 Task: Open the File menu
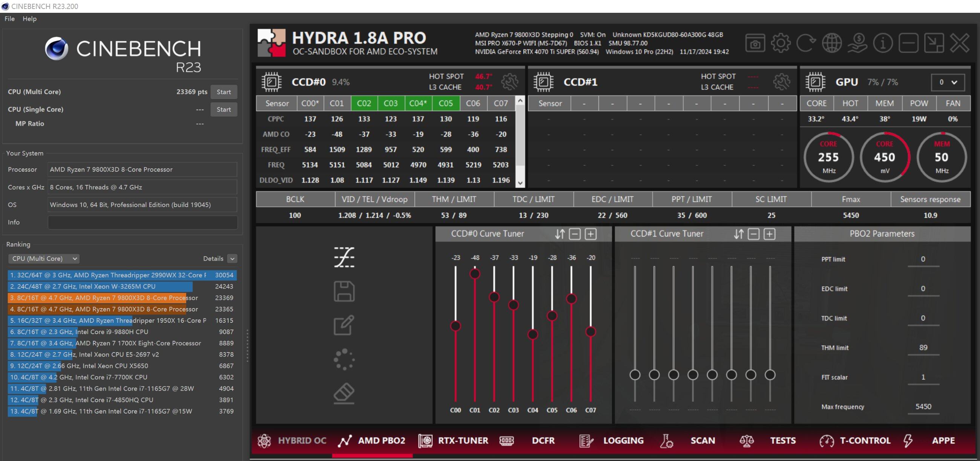(x=9, y=18)
